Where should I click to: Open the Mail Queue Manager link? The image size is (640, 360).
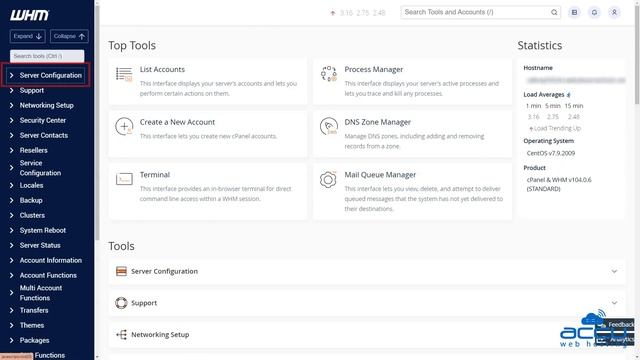(380, 175)
